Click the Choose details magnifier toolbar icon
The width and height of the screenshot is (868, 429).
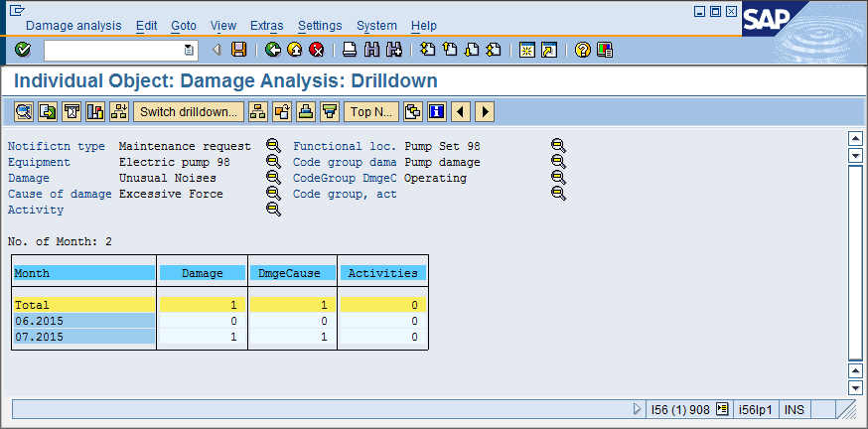point(24,112)
